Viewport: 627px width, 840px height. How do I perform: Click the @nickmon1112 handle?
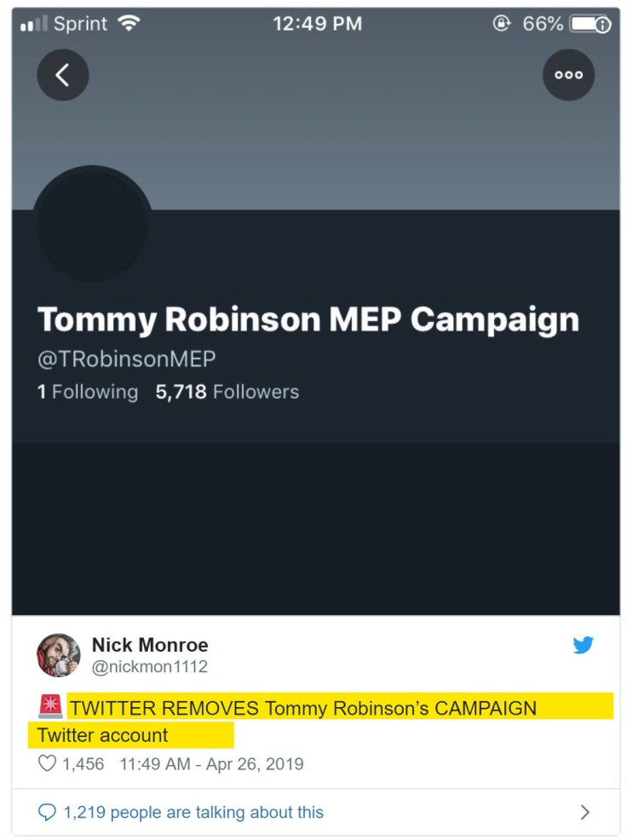coord(150,666)
